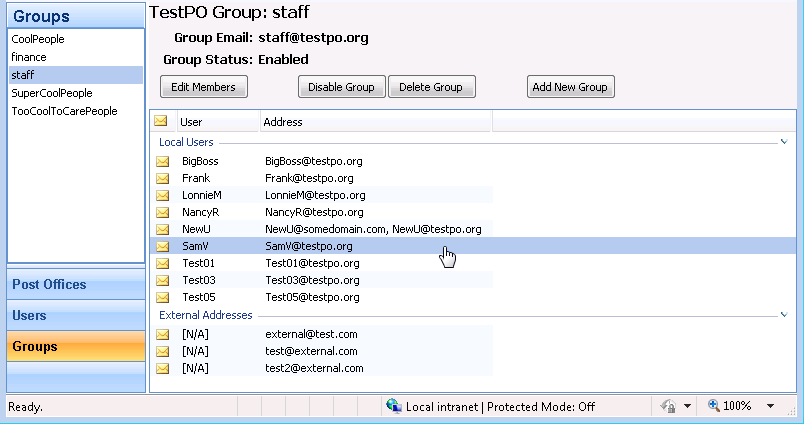804x424 pixels.
Task: Select the Groups navigation pane
Action: pos(76,346)
